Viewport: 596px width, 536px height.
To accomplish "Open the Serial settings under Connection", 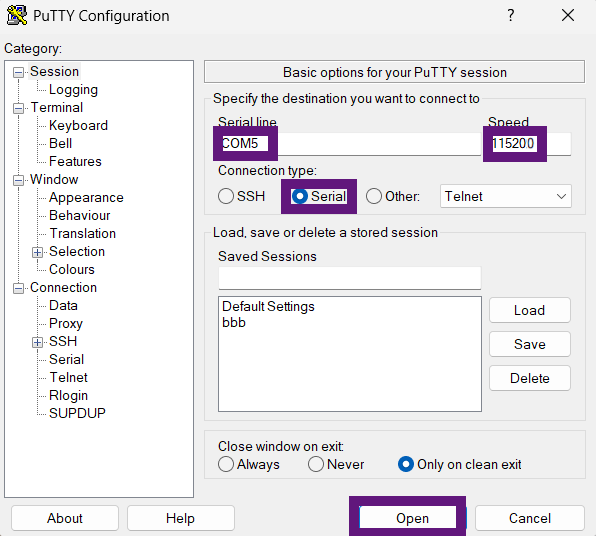I will point(67,360).
